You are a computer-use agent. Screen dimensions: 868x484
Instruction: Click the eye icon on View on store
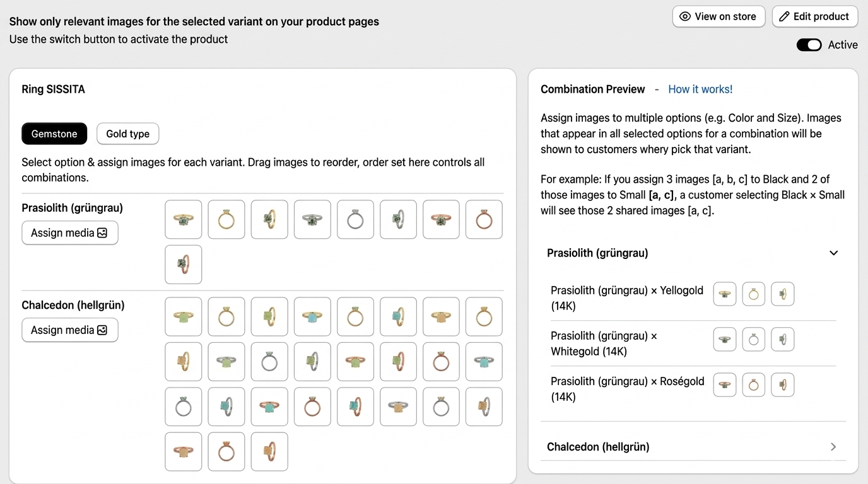click(685, 16)
